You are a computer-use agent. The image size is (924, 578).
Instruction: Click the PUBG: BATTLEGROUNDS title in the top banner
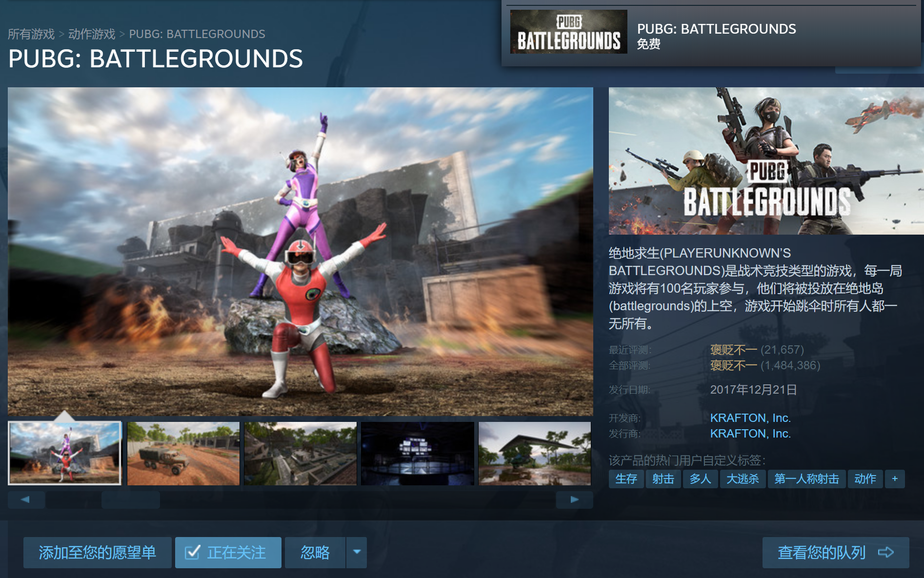[x=716, y=29]
